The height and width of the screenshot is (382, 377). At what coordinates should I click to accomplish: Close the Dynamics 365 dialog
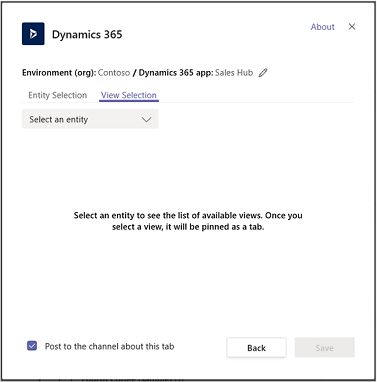(x=352, y=27)
